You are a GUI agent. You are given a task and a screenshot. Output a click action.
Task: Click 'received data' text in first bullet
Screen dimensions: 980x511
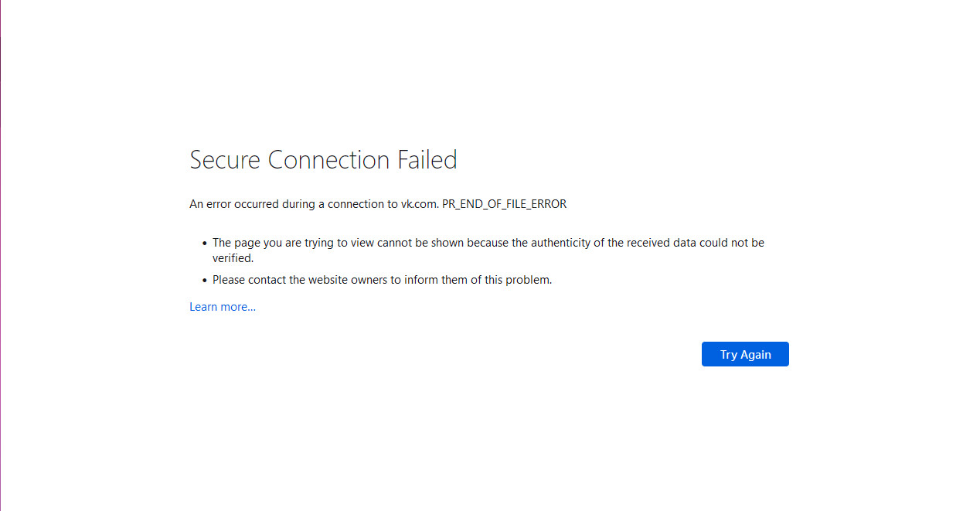click(661, 243)
